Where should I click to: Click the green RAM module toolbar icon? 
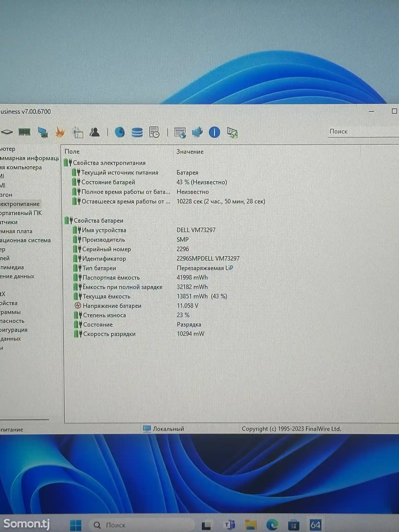tap(24, 132)
